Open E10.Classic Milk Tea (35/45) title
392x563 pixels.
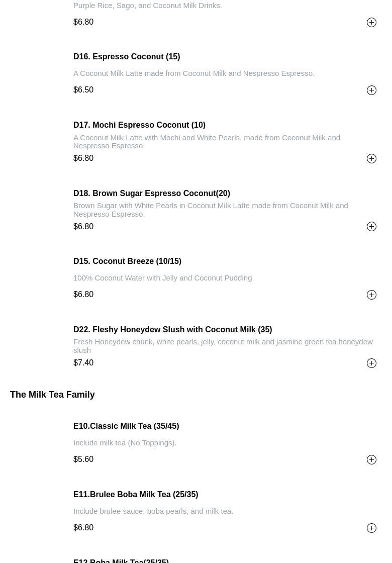[126, 426]
